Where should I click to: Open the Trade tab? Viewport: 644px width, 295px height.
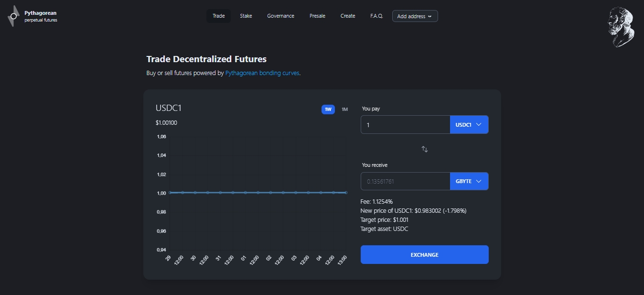219,16
